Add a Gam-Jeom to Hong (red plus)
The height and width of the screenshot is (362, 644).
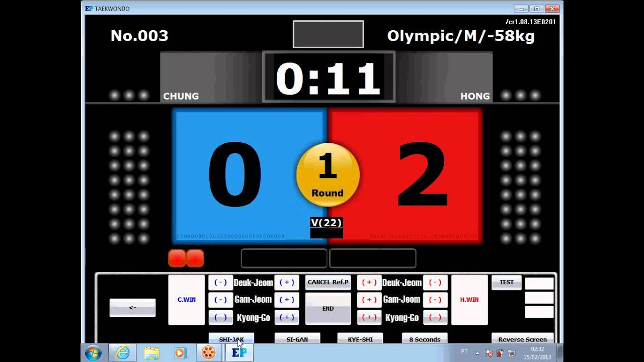point(369,300)
